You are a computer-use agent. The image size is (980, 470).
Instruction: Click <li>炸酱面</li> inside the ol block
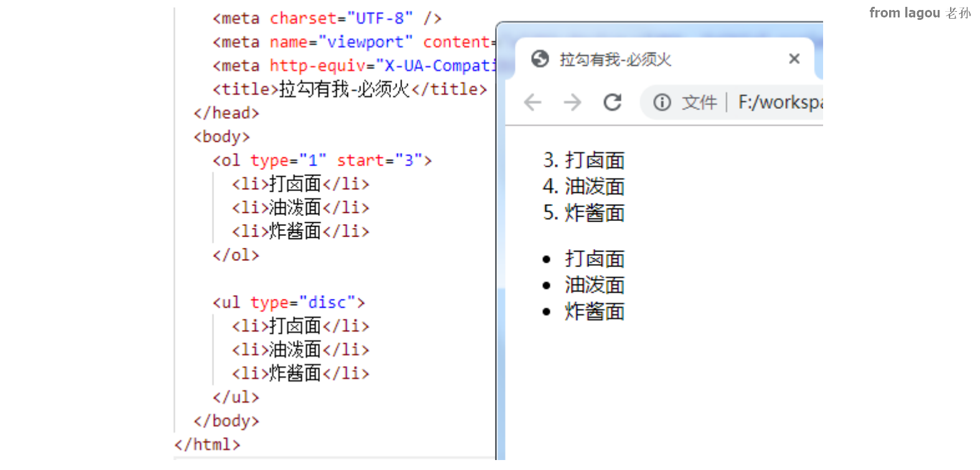(x=301, y=232)
